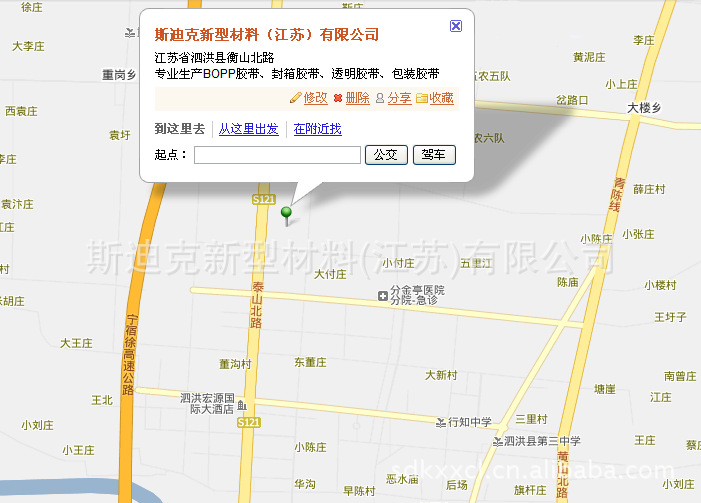Click the 五里江 place label
The image size is (701, 503).
pyautogui.click(x=476, y=263)
